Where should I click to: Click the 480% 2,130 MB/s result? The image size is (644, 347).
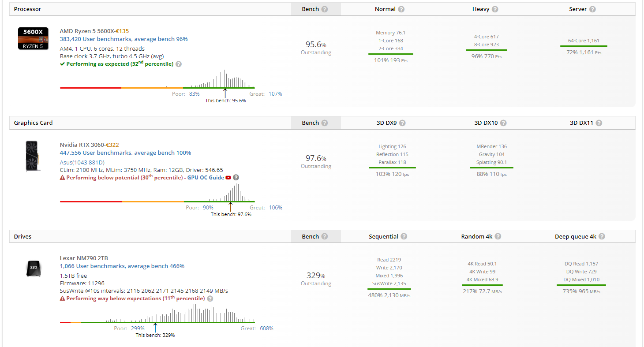point(389,295)
